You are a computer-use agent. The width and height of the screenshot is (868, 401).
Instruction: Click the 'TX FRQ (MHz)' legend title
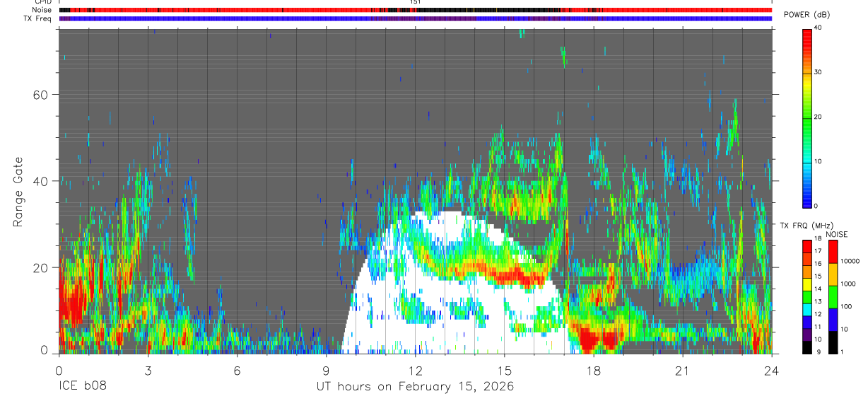[807, 225]
